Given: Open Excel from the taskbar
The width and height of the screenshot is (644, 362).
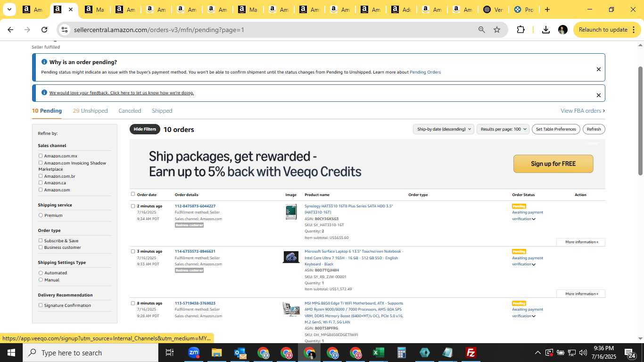Looking at the screenshot, I should pos(378,353).
